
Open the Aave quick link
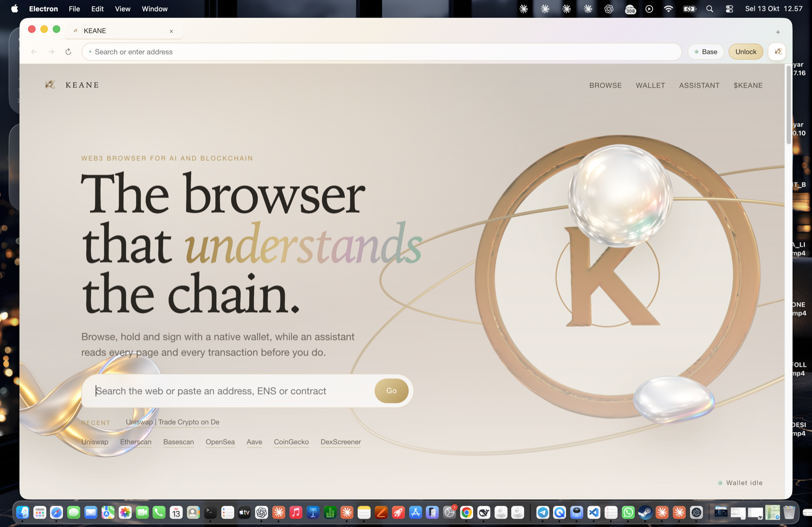pyautogui.click(x=254, y=442)
